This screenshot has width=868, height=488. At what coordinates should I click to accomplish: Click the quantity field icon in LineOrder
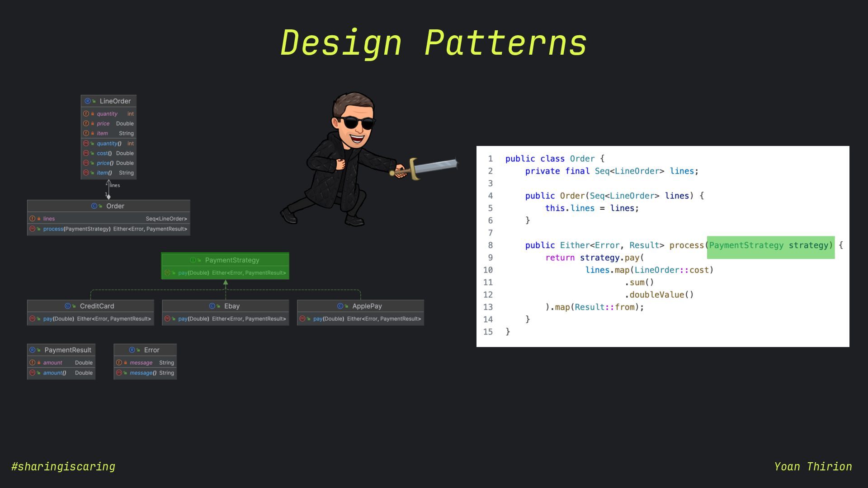(x=86, y=114)
